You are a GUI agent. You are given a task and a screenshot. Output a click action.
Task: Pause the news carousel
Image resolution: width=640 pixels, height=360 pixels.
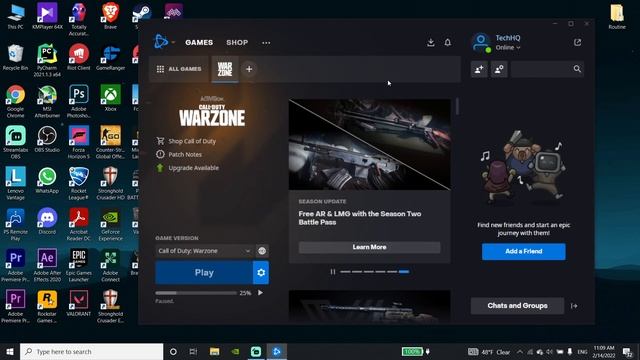(333, 271)
